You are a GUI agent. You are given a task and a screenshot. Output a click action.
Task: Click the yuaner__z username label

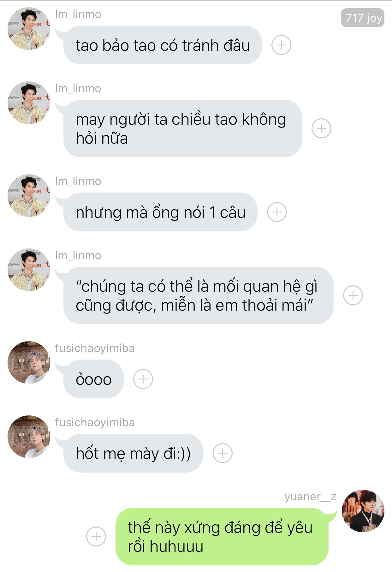coord(310,497)
